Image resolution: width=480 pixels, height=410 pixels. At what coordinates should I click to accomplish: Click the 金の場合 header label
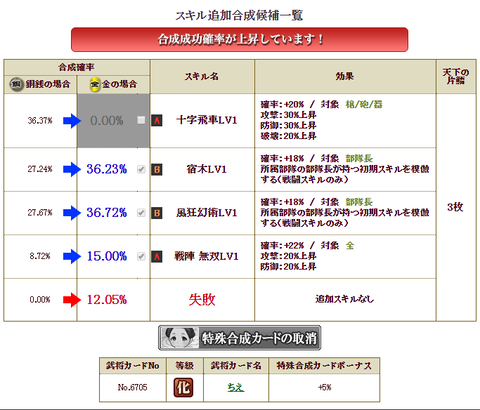[x=119, y=84]
